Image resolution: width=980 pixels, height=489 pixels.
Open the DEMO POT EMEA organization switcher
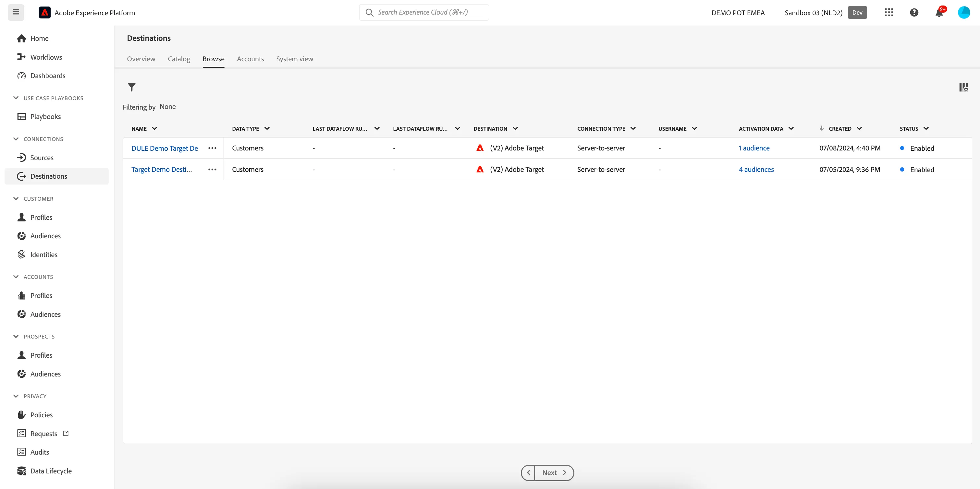(738, 13)
